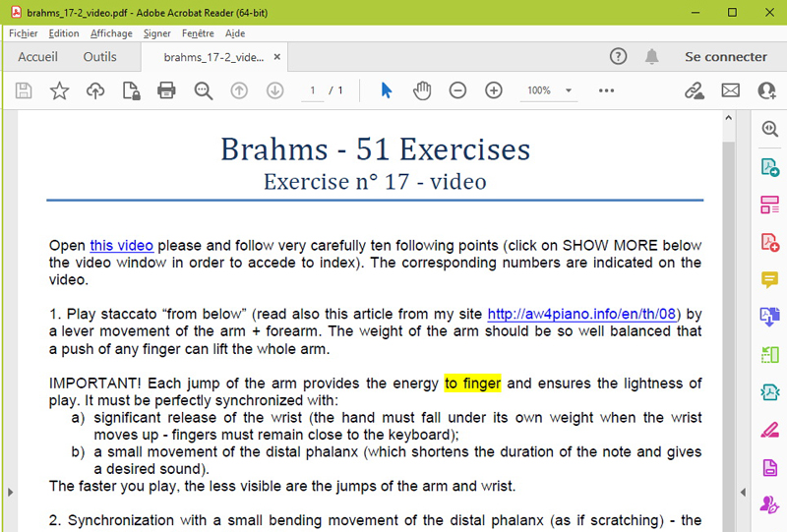
Task: Switch to the Outils tab
Action: coord(99,57)
